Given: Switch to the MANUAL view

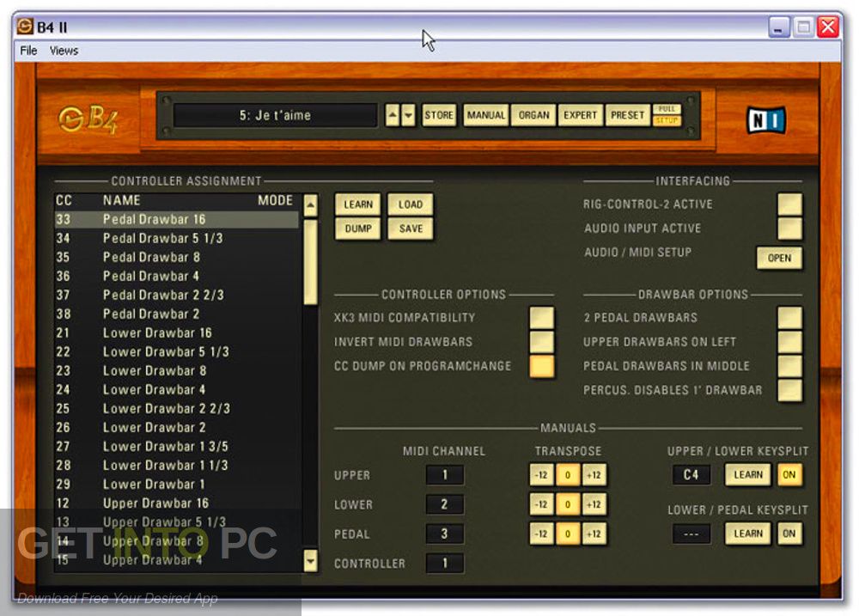Looking at the screenshot, I should pyautogui.click(x=486, y=115).
